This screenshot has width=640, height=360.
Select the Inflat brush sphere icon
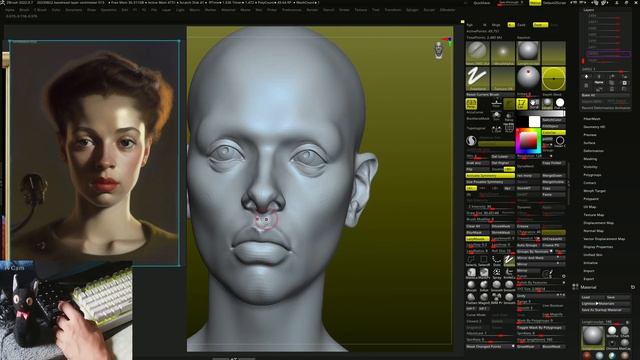click(x=484, y=285)
